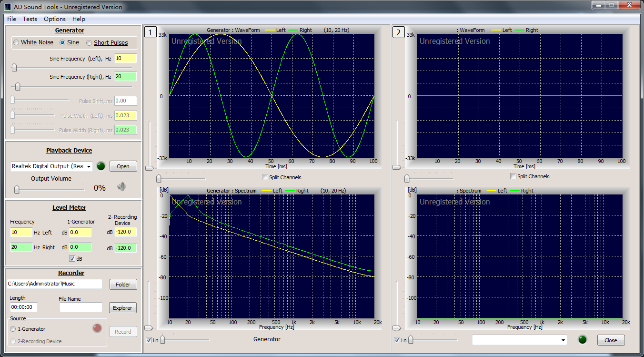Click the Sine Frequency (Left) Hz field
The image size is (644, 357).
pyautogui.click(x=125, y=59)
